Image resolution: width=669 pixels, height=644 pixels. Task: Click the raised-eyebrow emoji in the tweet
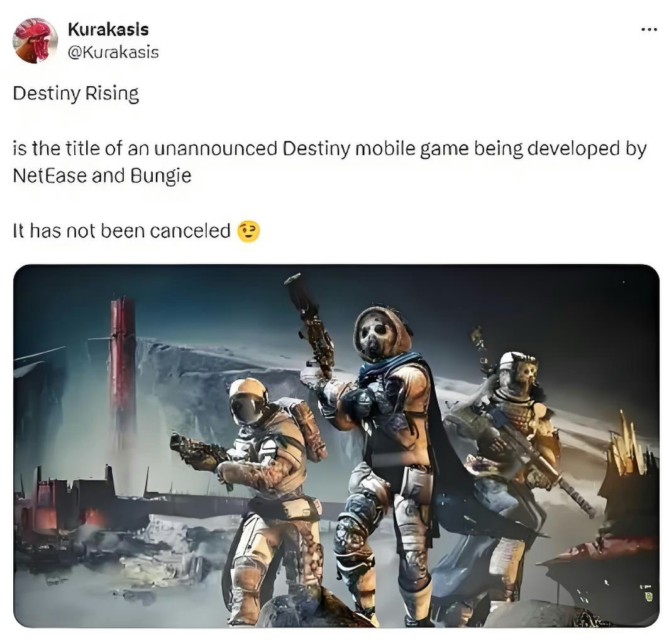point(249,231)
